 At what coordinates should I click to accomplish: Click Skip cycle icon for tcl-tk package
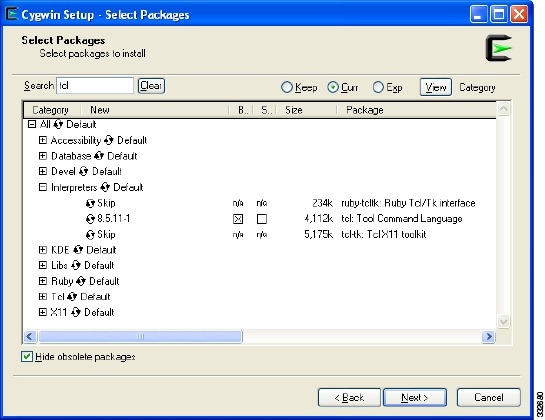click(x=90, y=235)
